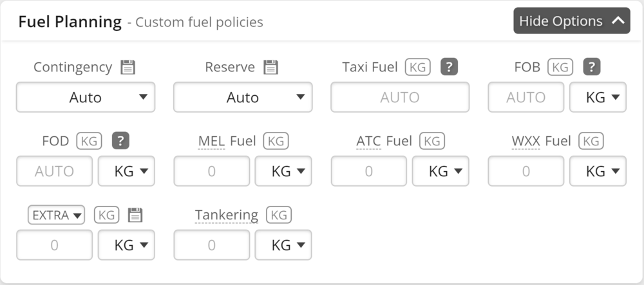
Task: Click the MEL Fuel label
Action: [x=227, y=141]
